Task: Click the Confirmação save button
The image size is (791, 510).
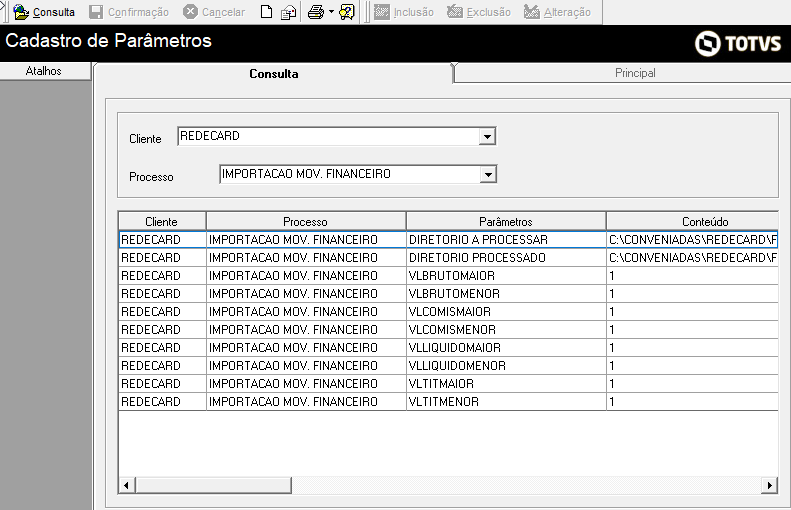Action: (x=129, y=12)
